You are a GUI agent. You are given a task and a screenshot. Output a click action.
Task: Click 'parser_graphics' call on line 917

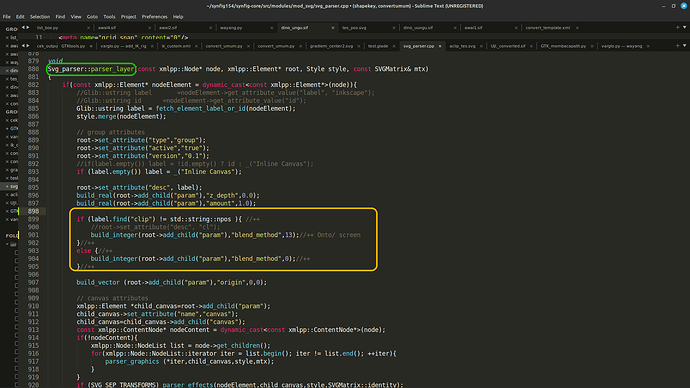(132, 362)
